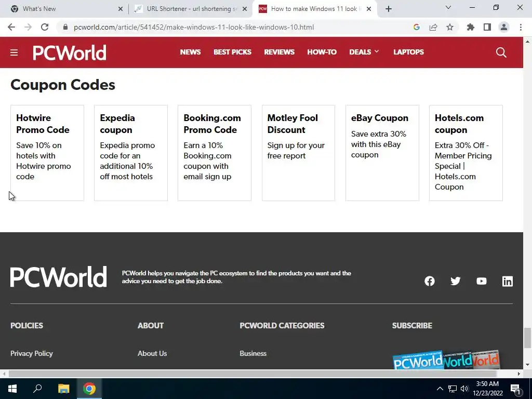Viewport: 532px width, 399px height.
Task: Open the How-To navigation item
Action: pyautogui.click(x=322, y=52)
